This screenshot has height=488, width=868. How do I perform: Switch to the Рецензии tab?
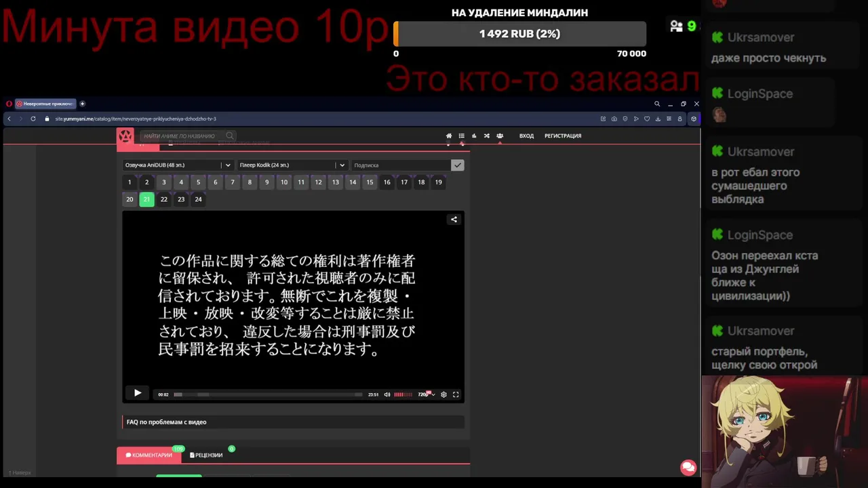(206, 455)
